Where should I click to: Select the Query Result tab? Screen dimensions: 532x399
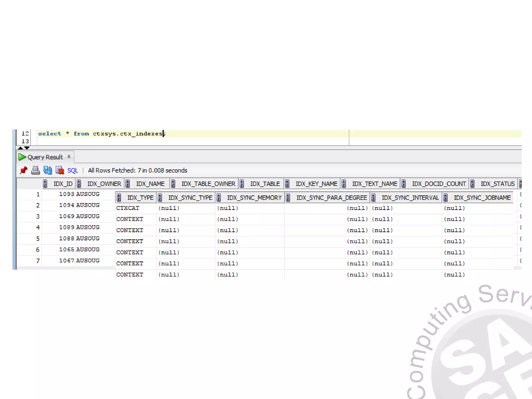tap(45, 157)
